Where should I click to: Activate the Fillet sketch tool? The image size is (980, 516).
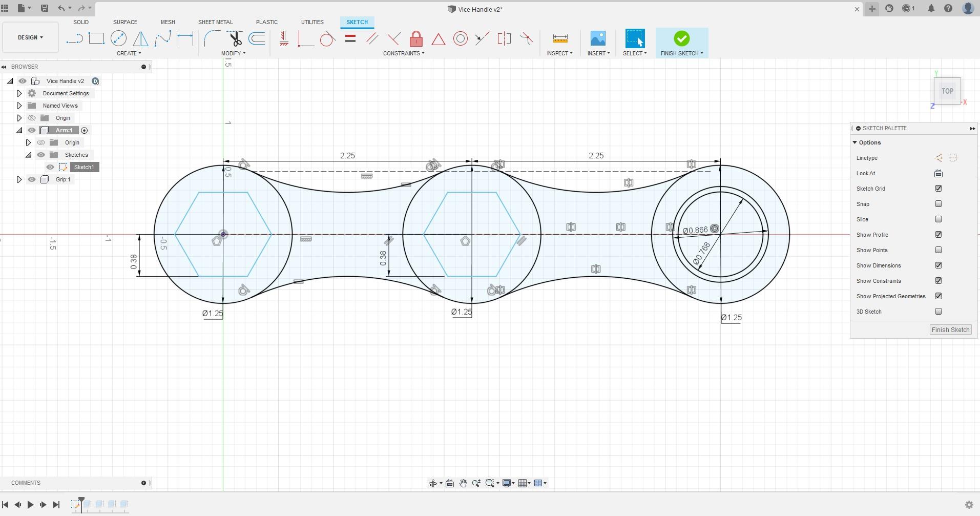click(212, 38)
